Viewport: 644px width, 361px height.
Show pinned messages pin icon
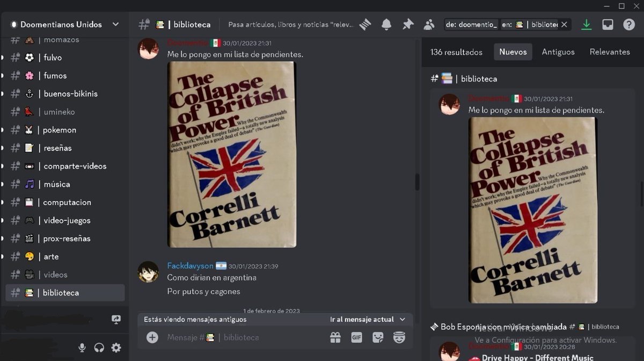tap(408, 24)
